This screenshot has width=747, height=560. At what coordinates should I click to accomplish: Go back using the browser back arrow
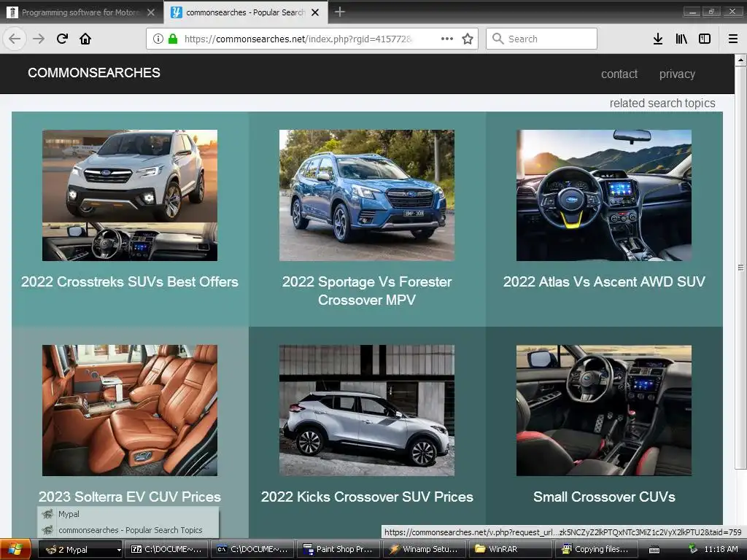point(15,39)
